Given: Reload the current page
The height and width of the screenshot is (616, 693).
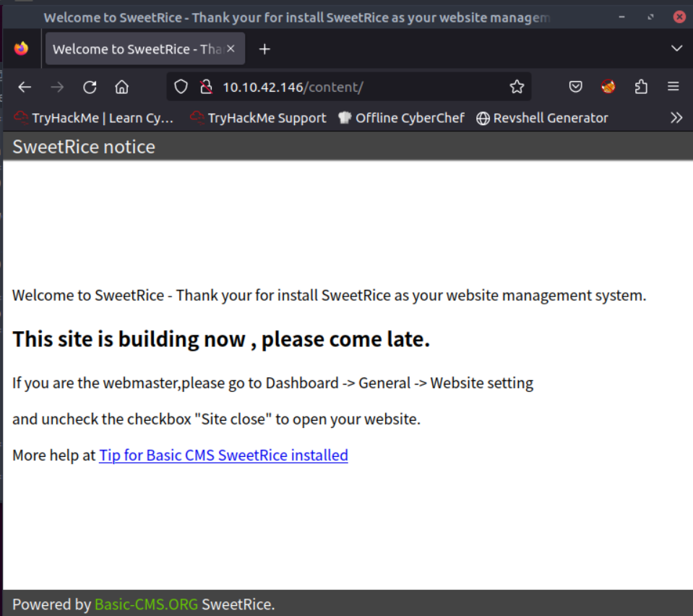Looking at the screenshot, I should coord(90,87).
